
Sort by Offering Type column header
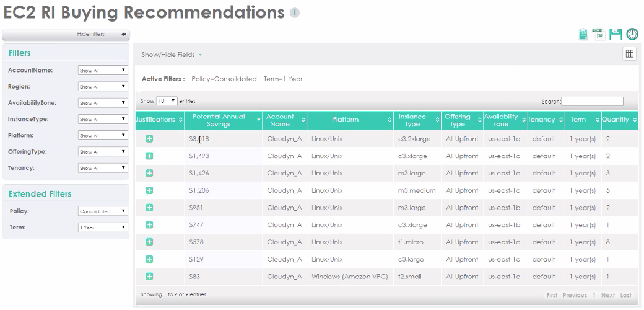(462, 120)
